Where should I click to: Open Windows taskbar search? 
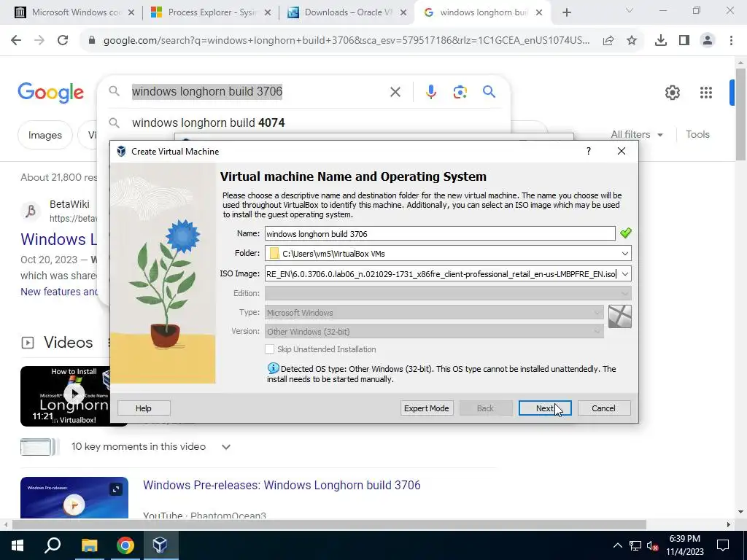pyautogui.click(x=53, y=545)
